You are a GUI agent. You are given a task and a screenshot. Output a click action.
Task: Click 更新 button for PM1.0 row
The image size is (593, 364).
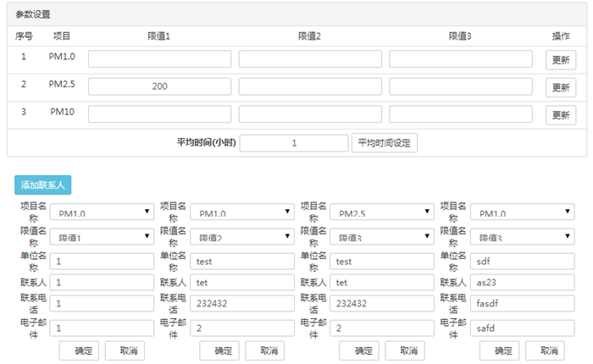click(560, 60)
